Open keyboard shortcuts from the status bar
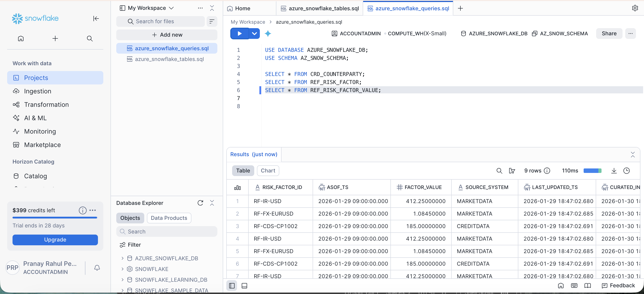 click(x=574, y=286)
